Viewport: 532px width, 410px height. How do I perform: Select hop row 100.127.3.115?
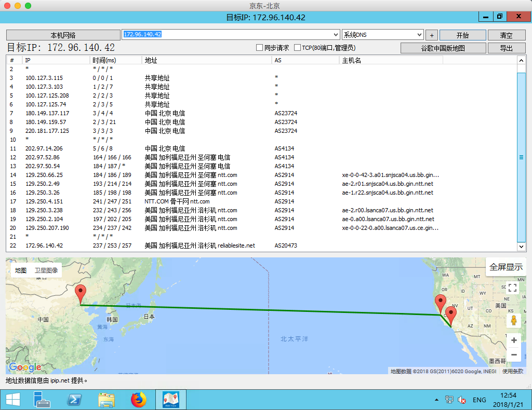click(262, 78)
